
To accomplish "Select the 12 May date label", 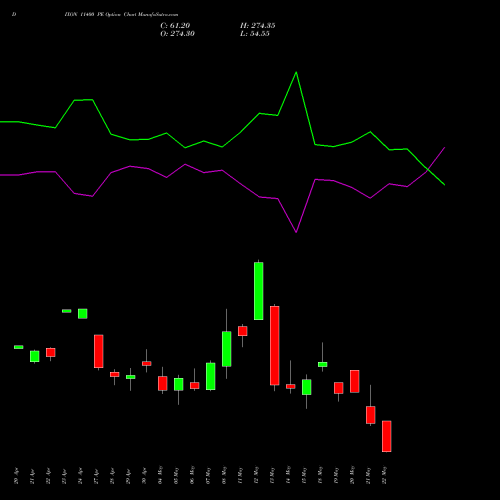I will coord(257,475).
